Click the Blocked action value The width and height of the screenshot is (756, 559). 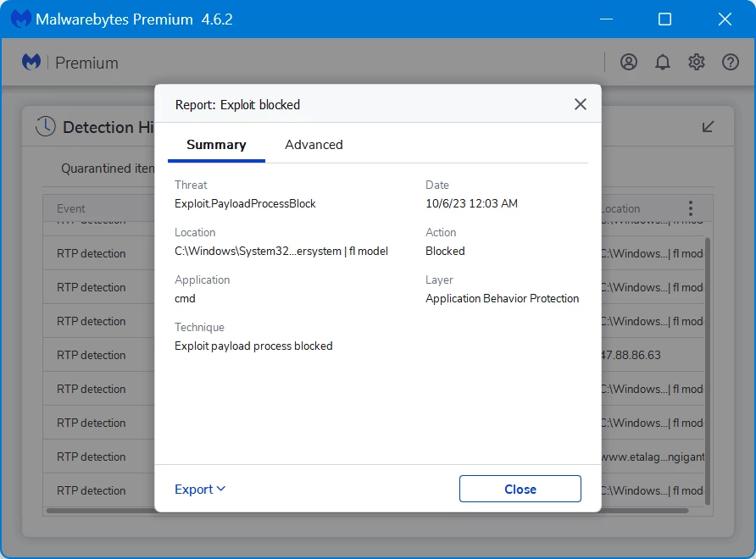click(x=445, y=251)
